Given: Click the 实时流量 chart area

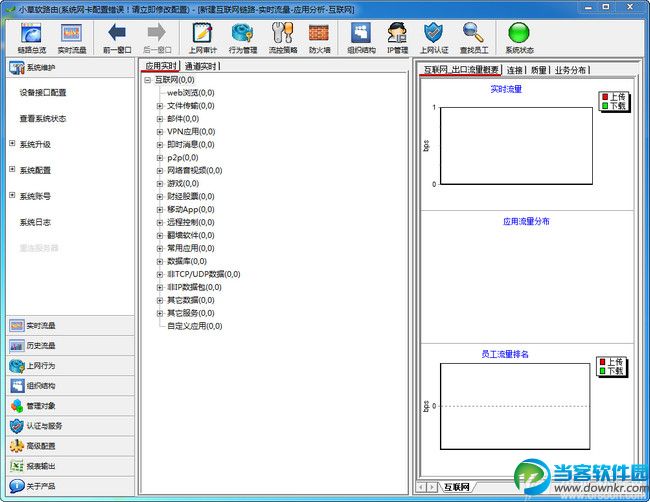Looking at the screenshot, I should [516, 146].
